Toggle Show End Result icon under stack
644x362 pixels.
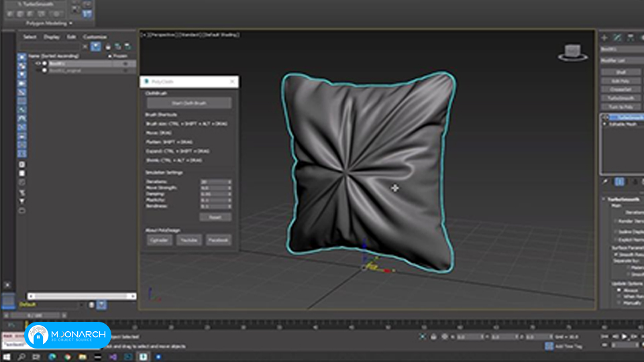coord(619,182)
